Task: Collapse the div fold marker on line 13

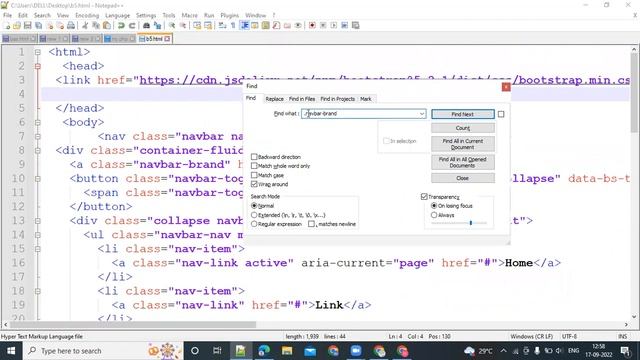Action: 38,221
